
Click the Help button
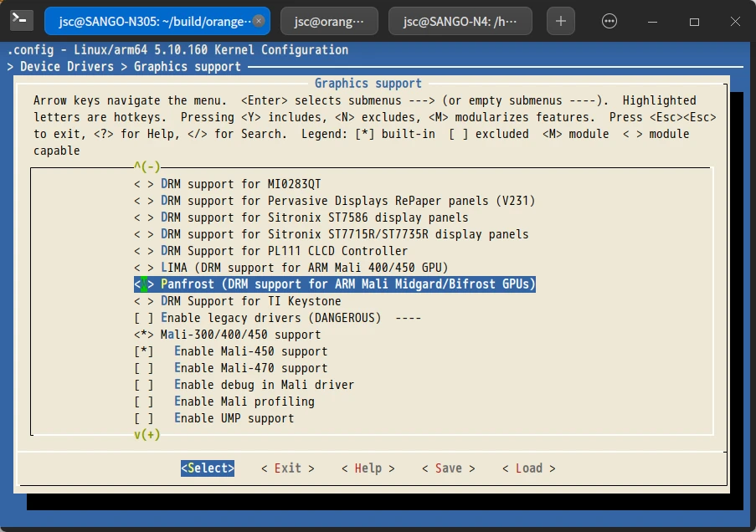368,468
